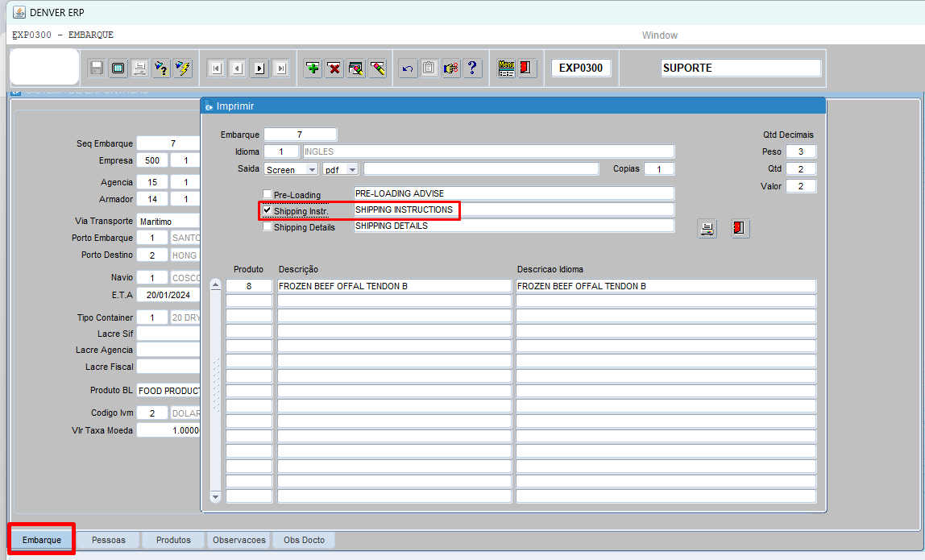Viewport: 925px width, 560px height.
Task: Click the Embarque field in Imprimir dialog
Action: [x=301, y=135]
